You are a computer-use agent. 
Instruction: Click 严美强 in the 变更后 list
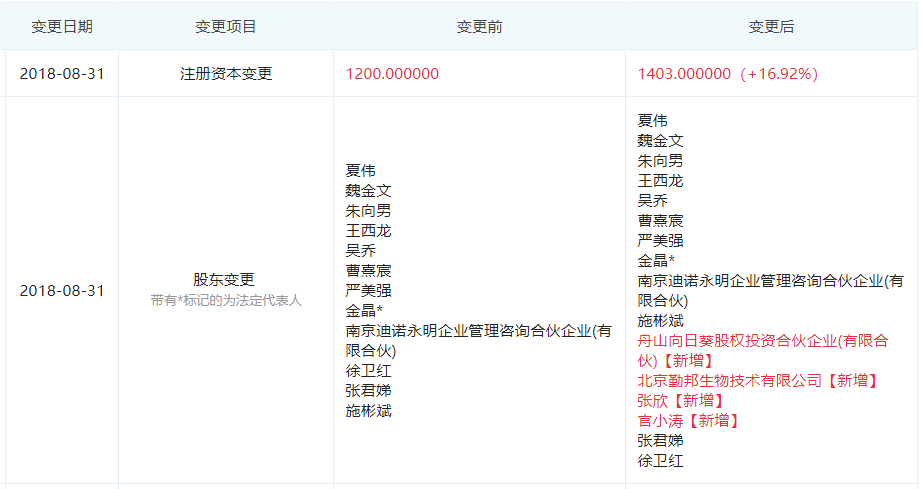[660, 241]
